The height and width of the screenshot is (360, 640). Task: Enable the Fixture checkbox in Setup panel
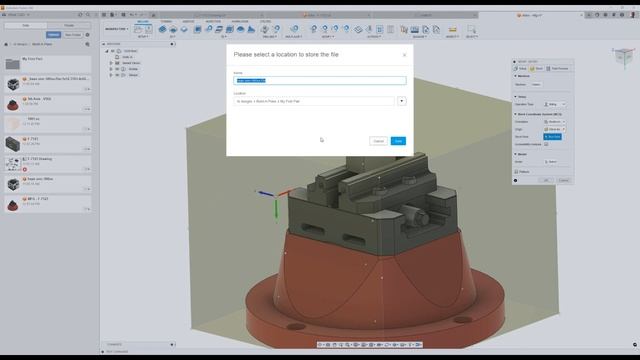point(516,172)
